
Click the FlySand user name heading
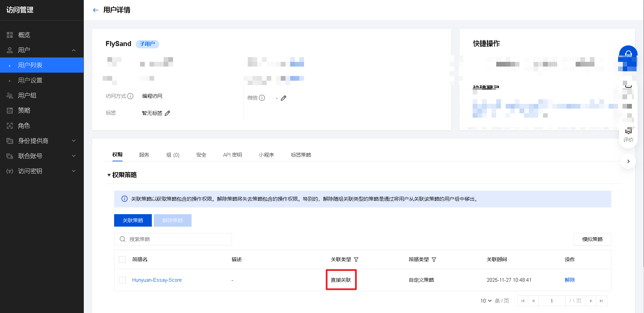[x=118, y=44]
